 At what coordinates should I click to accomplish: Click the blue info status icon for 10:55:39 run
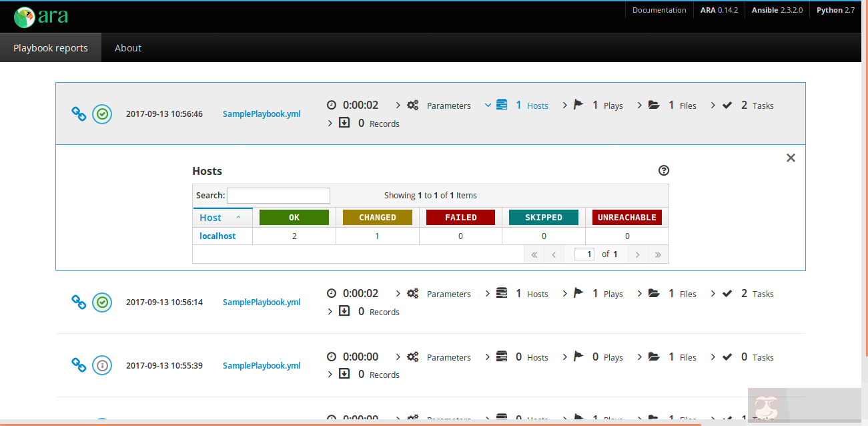pyautogui.click(x=101, y=365)
